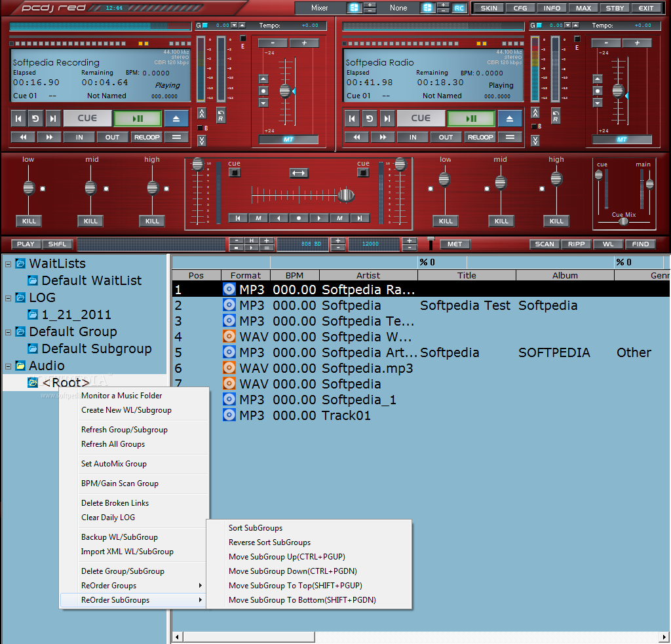This screenshot has width=671, height=644.
Task: Expand ReOrder SubGroups submenu
Action: [133, 600]
